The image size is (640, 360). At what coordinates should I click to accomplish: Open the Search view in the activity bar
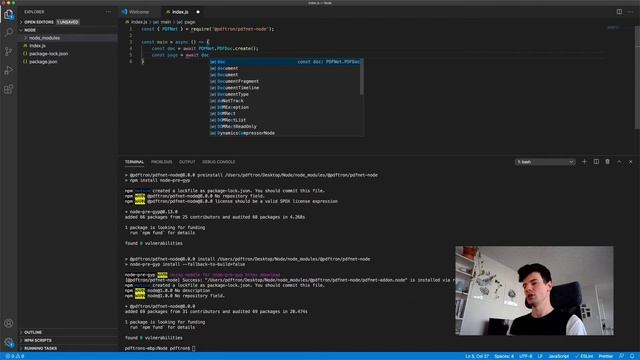9,33
